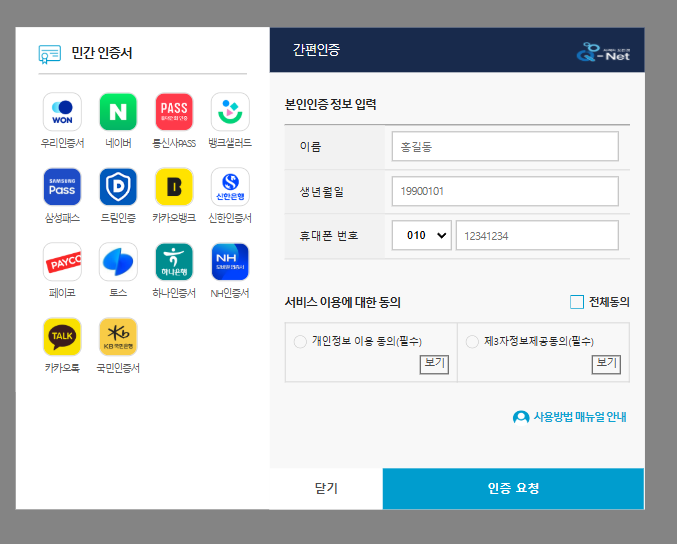Image resolution: width=677 pixels, height=544 pixels.
Task: Pick the 신한인증서 icon
Action: (x=230, y=187)
